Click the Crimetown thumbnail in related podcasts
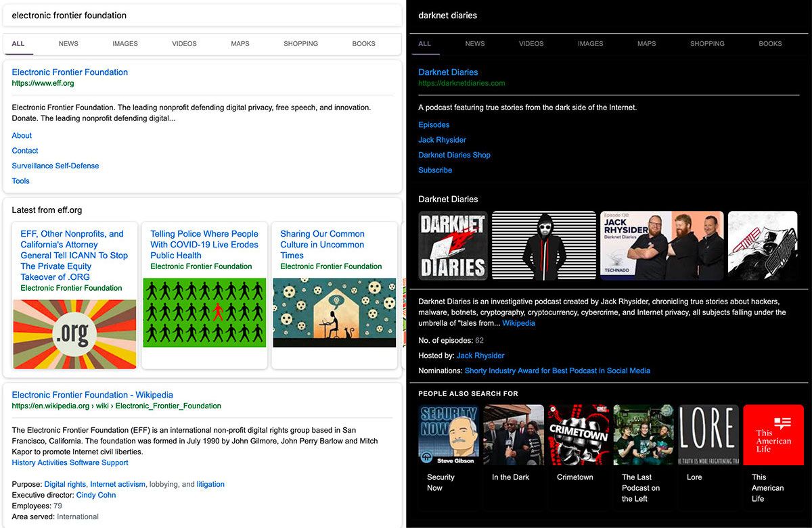The width and height of the screenshot is (812, 528). pyautogui.click(x=579, y=435)
